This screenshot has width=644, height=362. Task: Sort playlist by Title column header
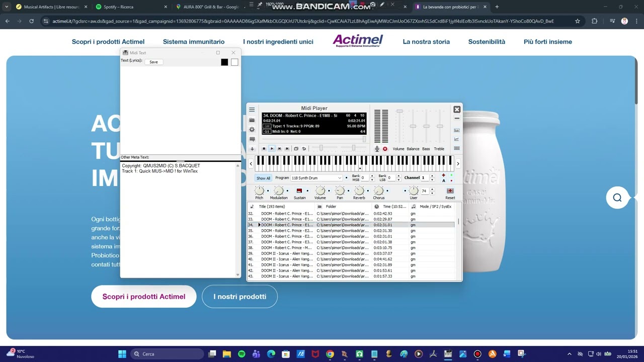tap(282, 207)
